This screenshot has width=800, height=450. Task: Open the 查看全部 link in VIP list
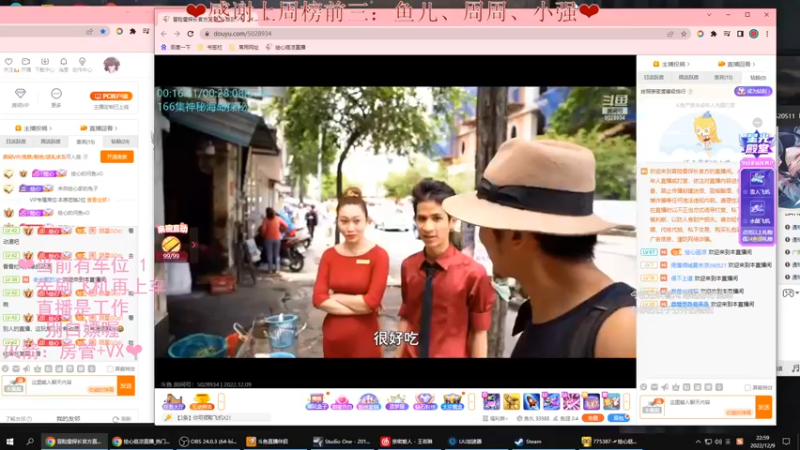click(98, 200)
